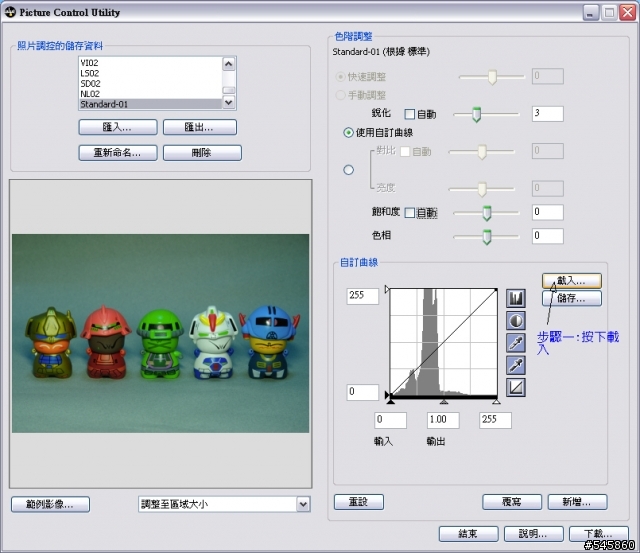Click the tone curve histogram graph
This screenshot has height=553, width=640.
(444, 342)
